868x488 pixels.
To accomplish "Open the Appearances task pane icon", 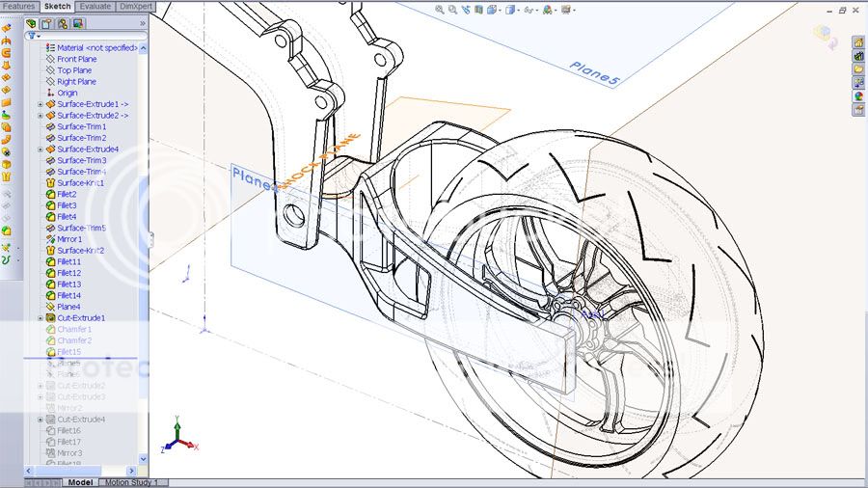I will coord(858,96).
